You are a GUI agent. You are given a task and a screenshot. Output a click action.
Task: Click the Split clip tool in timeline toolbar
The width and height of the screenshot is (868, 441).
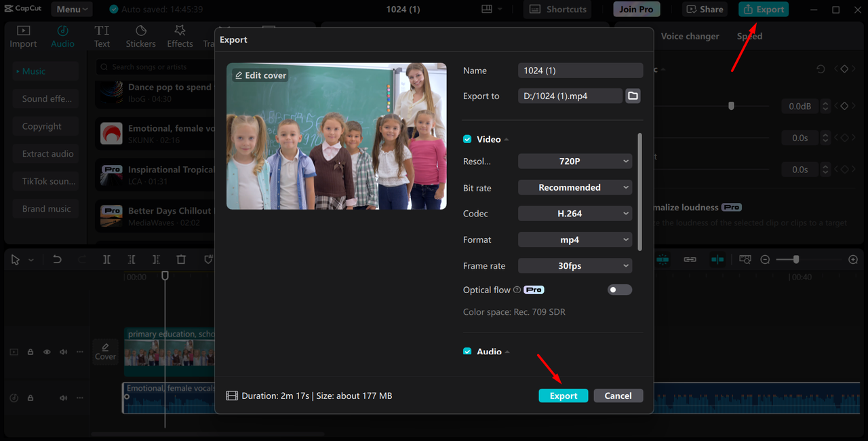tap(106, 260)
